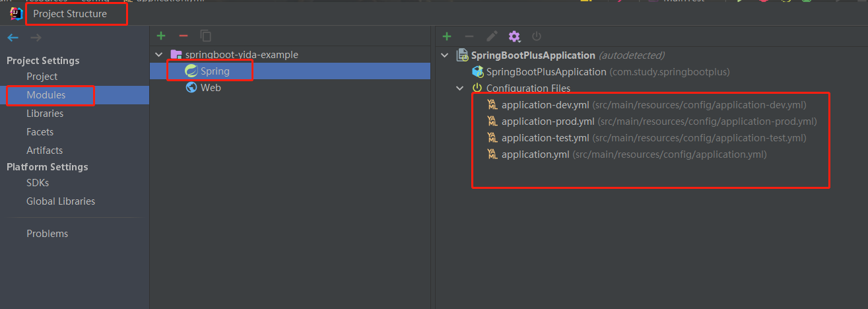Click the application-prod.yml YAML icon
Viewport: 868px width, 309px height.
tap(492, 121)
